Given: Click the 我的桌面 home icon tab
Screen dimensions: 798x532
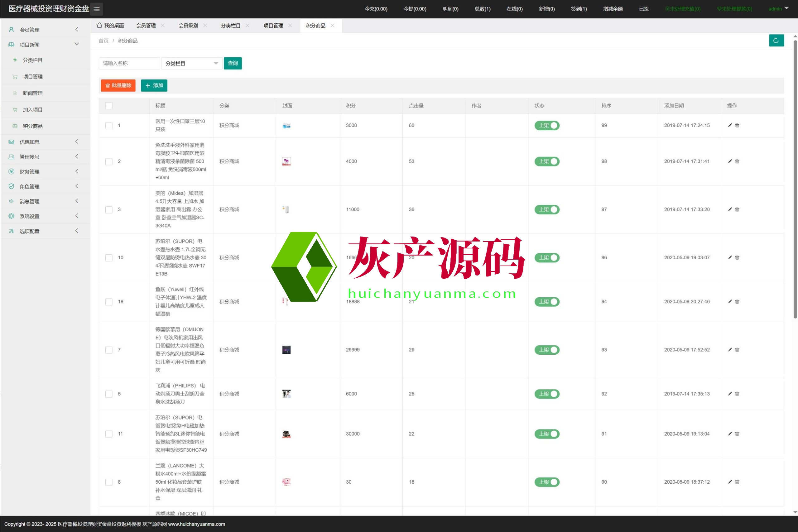Looking at the screenshot, I should click(110, 26).
